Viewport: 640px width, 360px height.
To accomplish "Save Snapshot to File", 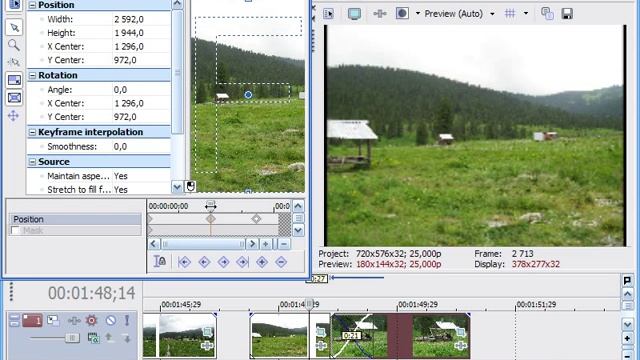I will 567,14.
